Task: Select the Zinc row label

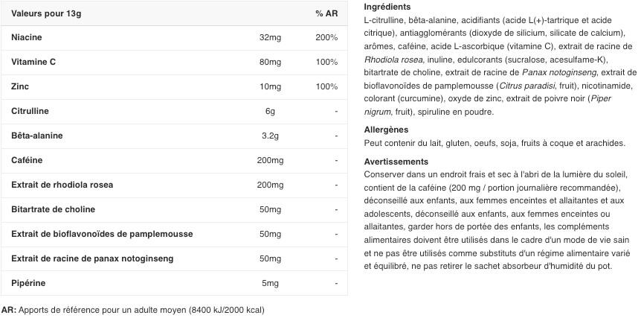Action: pyautogui.click(x=21, y=86)
